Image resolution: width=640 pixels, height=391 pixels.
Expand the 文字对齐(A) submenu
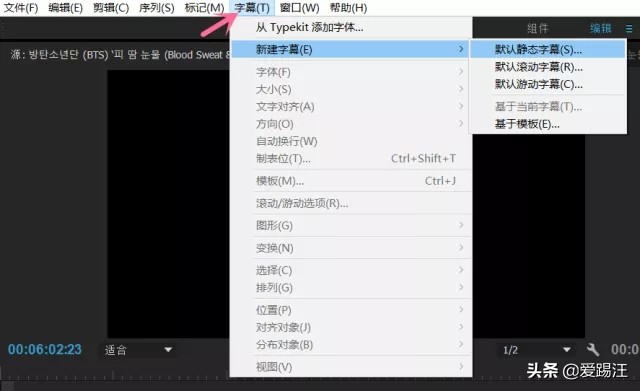tap(351, 107)
